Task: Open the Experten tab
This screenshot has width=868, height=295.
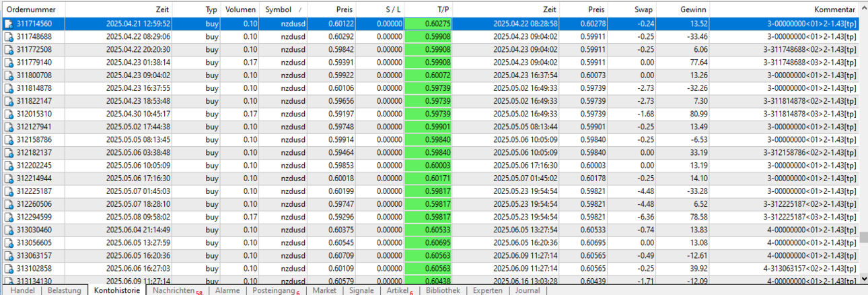Action: pos(487,290)
